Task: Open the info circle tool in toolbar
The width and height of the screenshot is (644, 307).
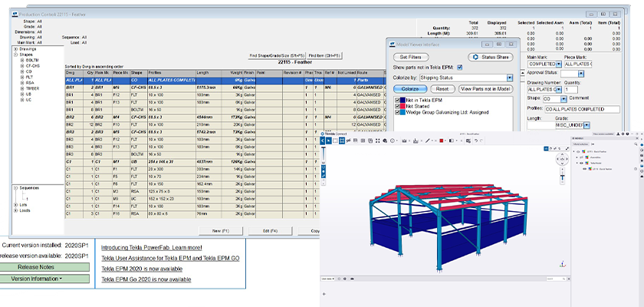Action: pos(393,140)
